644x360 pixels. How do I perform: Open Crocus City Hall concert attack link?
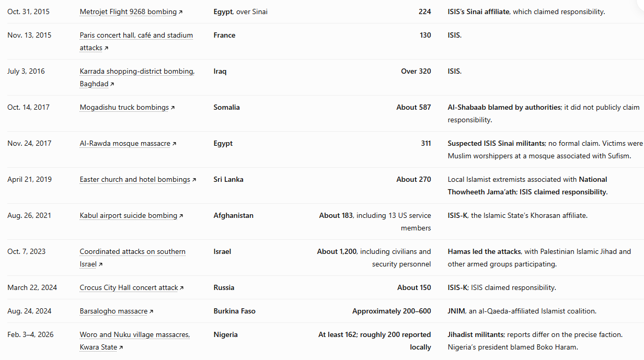coord(129,287)
